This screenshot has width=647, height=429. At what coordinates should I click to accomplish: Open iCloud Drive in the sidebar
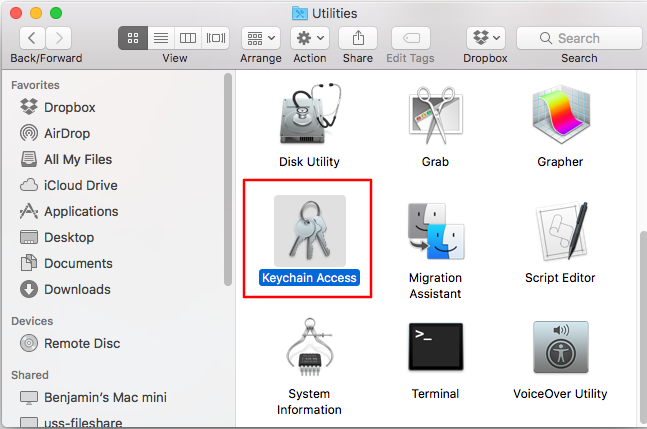(x=68, y=185)
